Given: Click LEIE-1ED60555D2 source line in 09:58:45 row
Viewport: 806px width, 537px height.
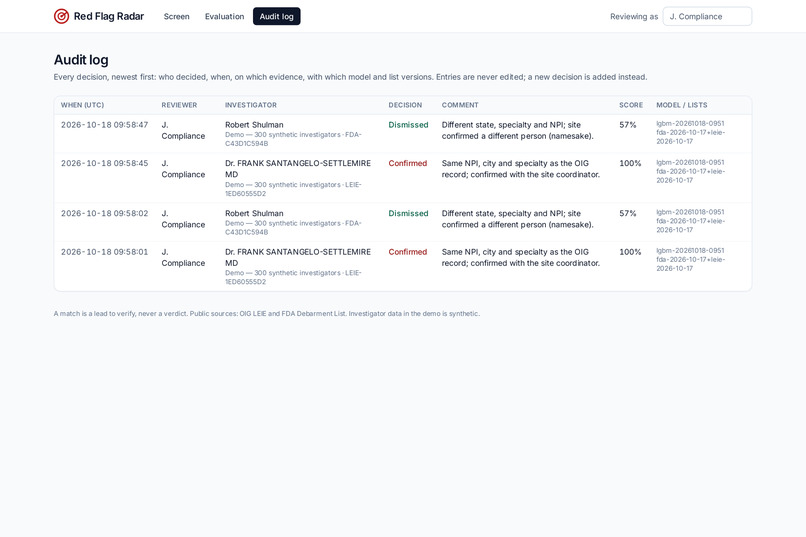Looking at the screenshot, I should (x=294, y=189).
